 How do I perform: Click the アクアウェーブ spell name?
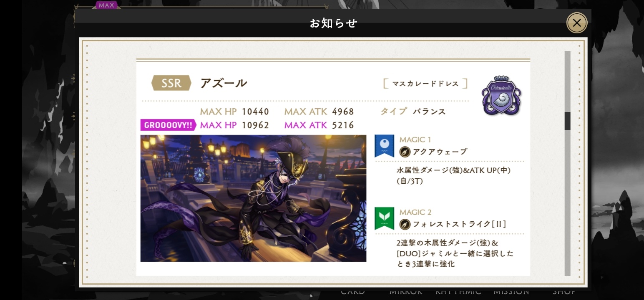(440, 152)
